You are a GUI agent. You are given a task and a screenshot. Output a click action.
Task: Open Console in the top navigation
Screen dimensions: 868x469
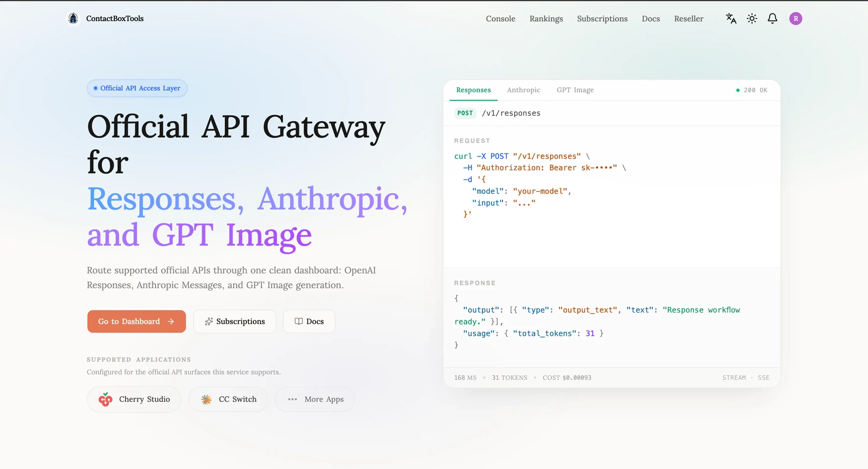(x=501, y=19)
